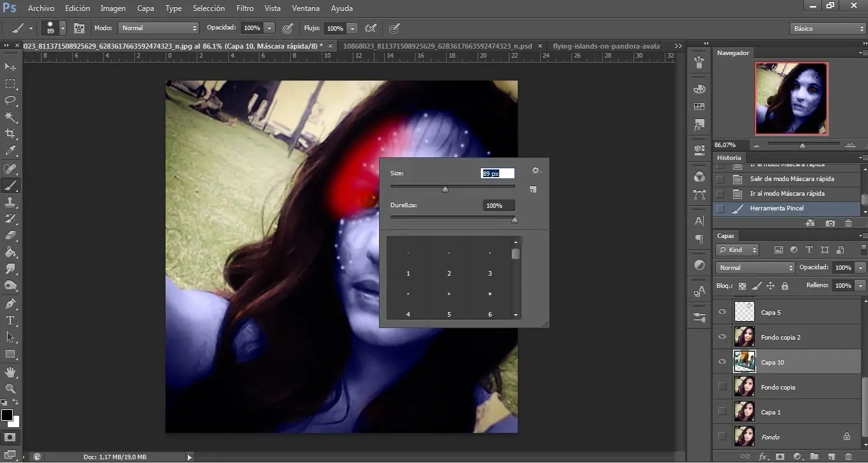Select the Path Selection tool
The image size is (868, 463).
click(10, 337)
